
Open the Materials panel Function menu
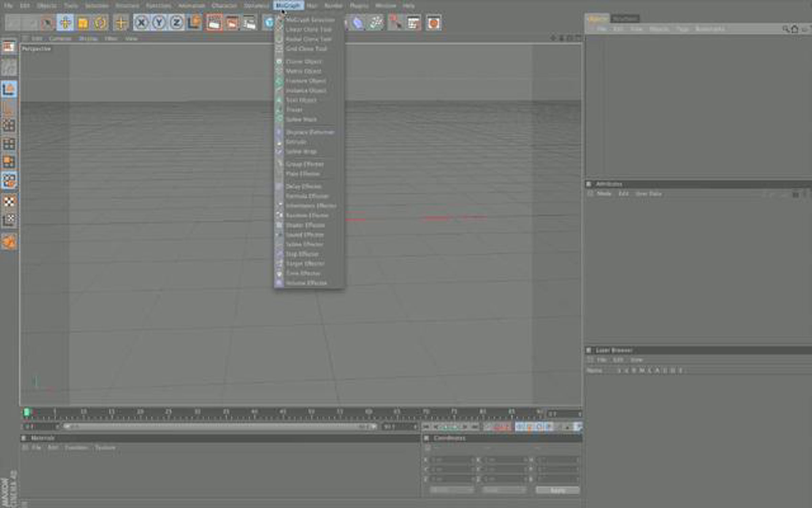point(76,448)
